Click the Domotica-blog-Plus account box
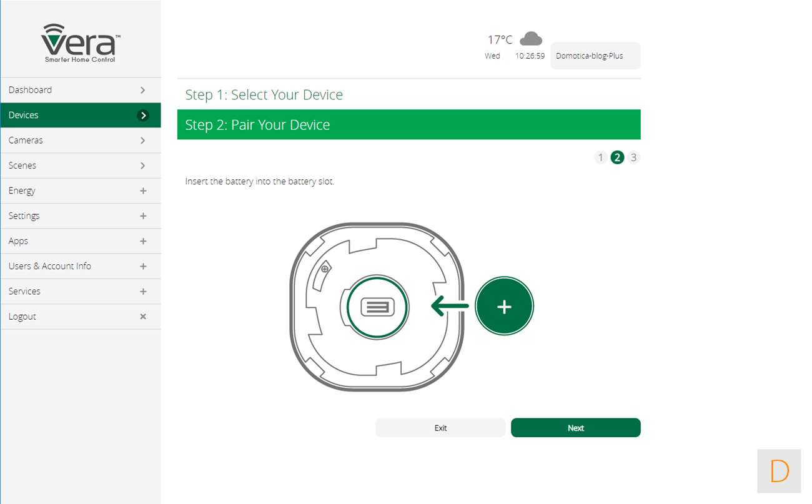The width and height of the screenshot is (812, 504). coord(595,56)
